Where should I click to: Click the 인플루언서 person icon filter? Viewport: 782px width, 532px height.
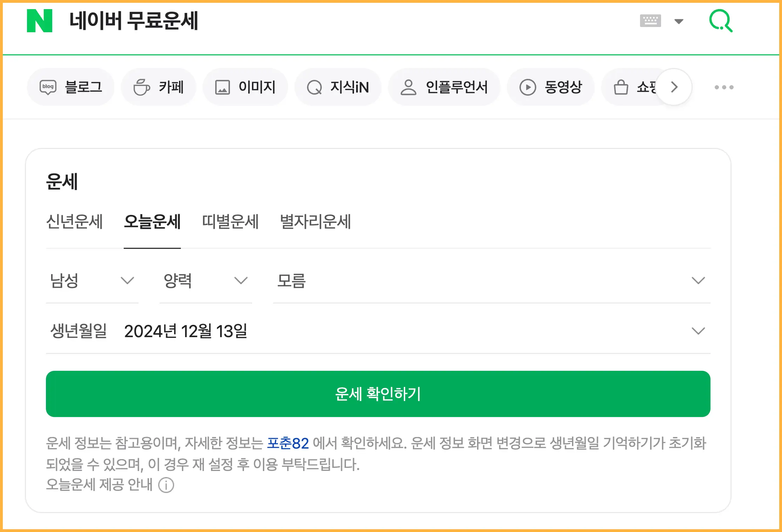[444, 87]
